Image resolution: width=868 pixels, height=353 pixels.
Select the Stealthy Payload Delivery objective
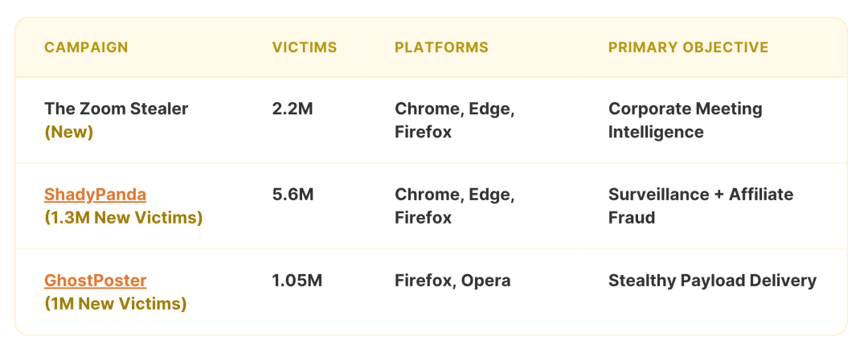tap(712, 281)
